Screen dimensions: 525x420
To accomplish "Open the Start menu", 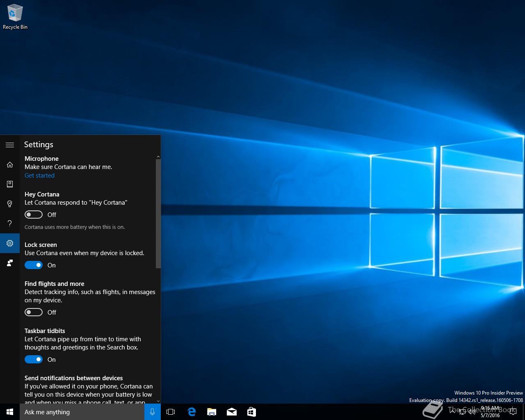I will [x=10, y=412].
